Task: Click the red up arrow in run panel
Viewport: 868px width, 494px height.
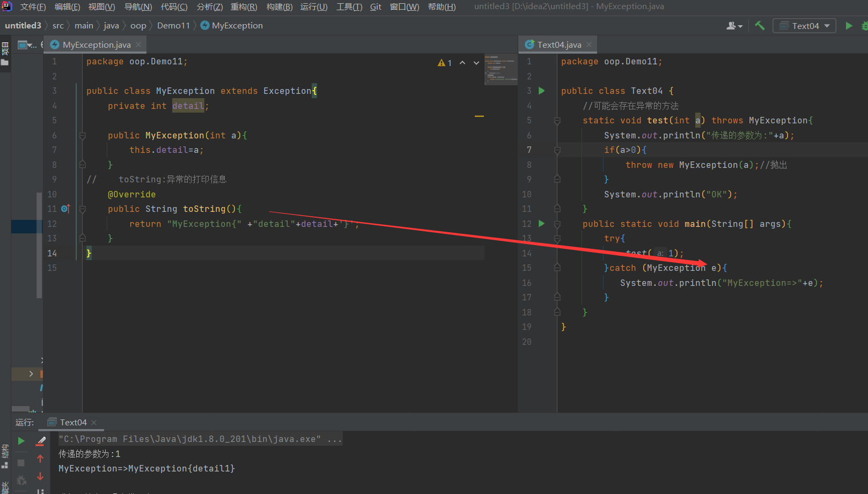Action: [40, 459]
